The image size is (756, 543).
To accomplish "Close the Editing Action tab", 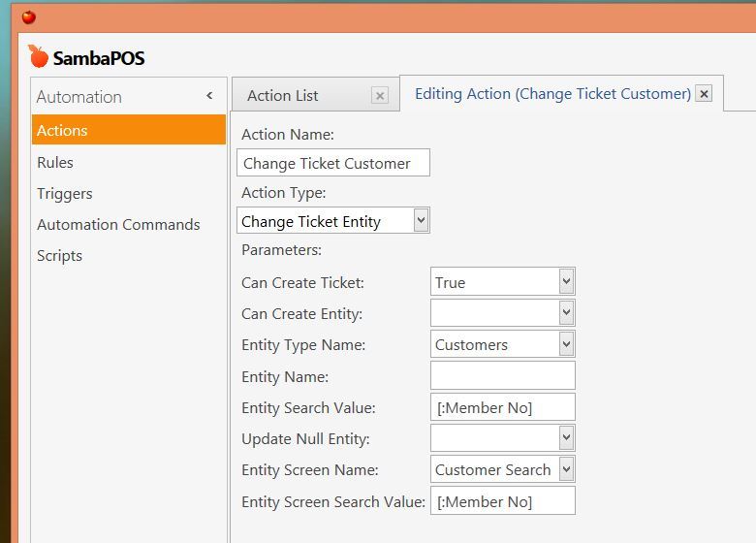I will point(704,93).
